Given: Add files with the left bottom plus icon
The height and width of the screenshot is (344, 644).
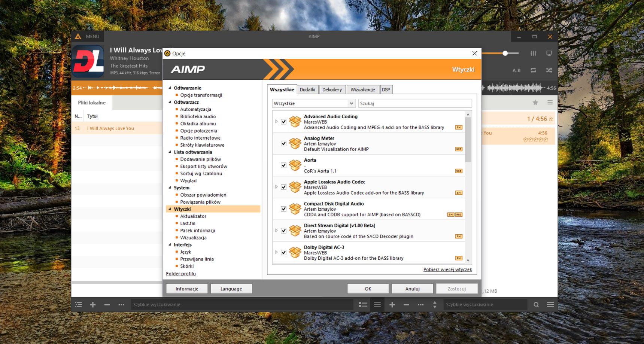Looking at the screenshot, I should 93,305.
